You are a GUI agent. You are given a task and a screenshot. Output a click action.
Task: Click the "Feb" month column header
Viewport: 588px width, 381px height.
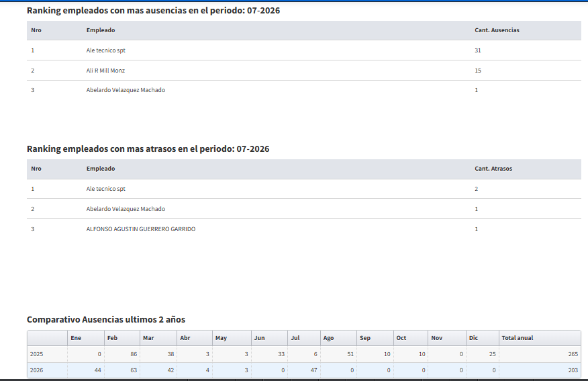point(122,338)
